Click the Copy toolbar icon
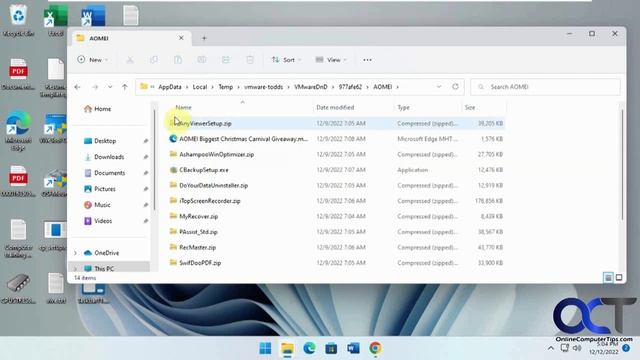The width and height of the screenshot is (640, 360). tap(154, 60)
